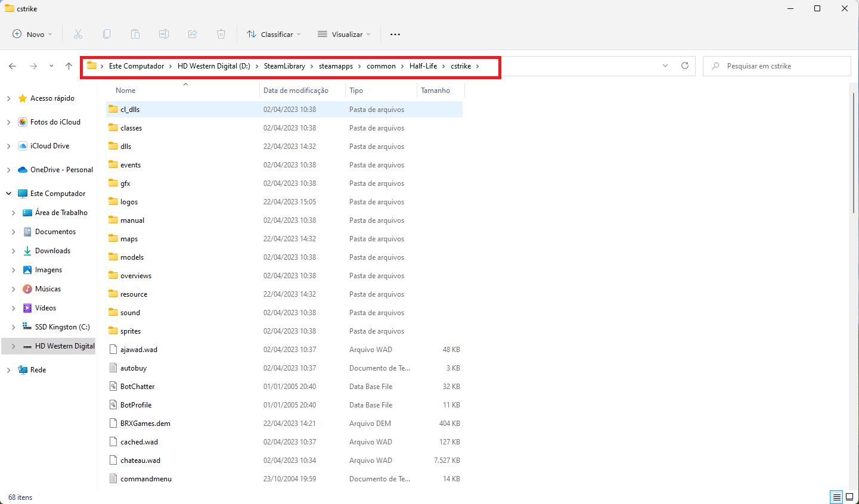
Task: Select the BRXGames.dem file
Action: point(284,424)
